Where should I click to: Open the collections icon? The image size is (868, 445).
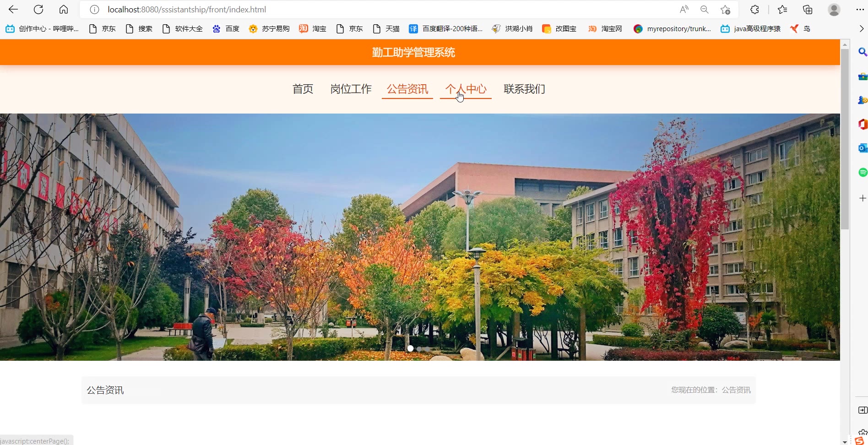[808, 10]
